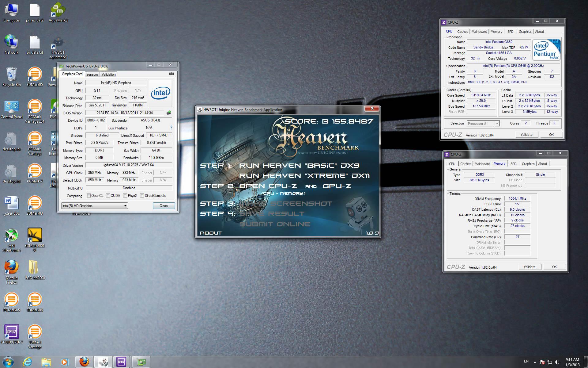Show hidden system tray icons arrow
Screen dimensions: 588x368
click(535, 362)
